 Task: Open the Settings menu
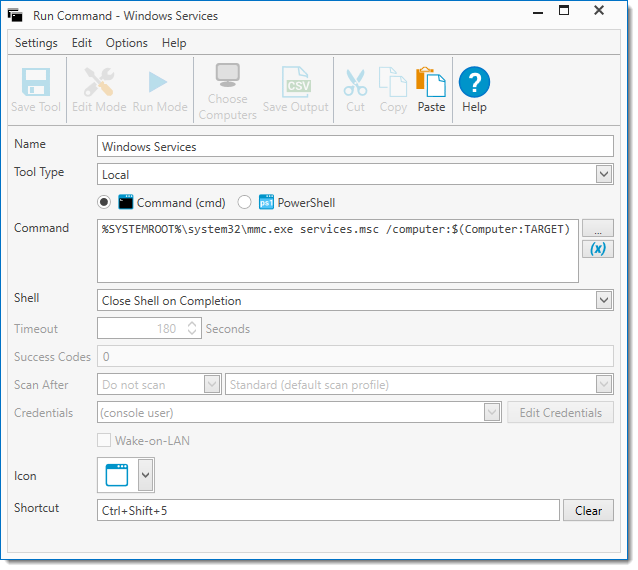pos(36,43)
